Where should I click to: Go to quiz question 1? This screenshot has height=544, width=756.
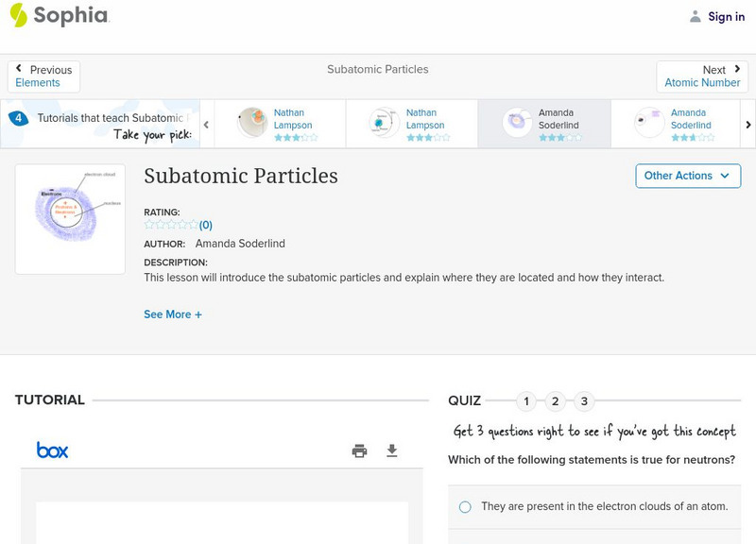pos(526,401)
